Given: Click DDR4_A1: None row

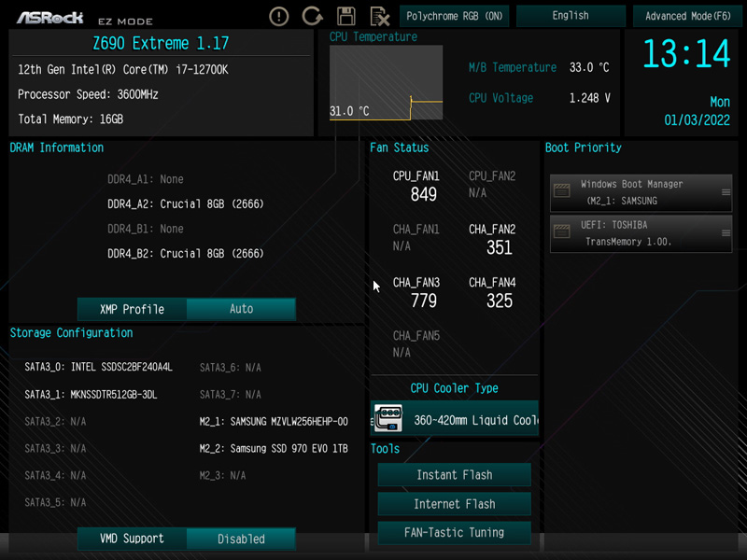Looking at the screenshot, I should (146, 179).
